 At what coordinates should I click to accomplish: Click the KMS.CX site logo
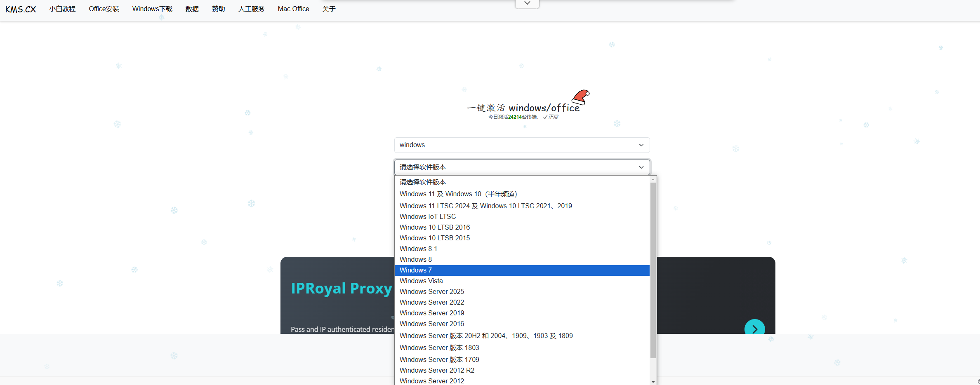pos(20,9)
